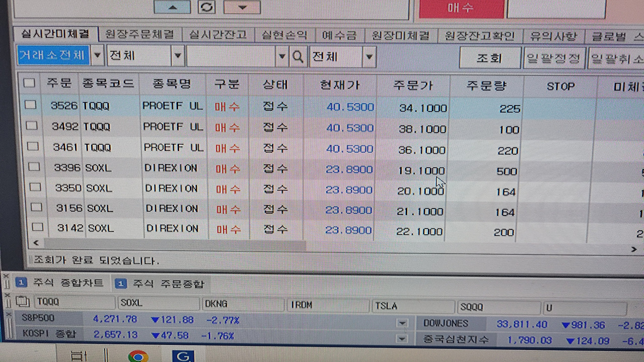Click the 주문가 column header
Image resolution: width=644 pixels, height=362 pixels.
click(413, 86)
